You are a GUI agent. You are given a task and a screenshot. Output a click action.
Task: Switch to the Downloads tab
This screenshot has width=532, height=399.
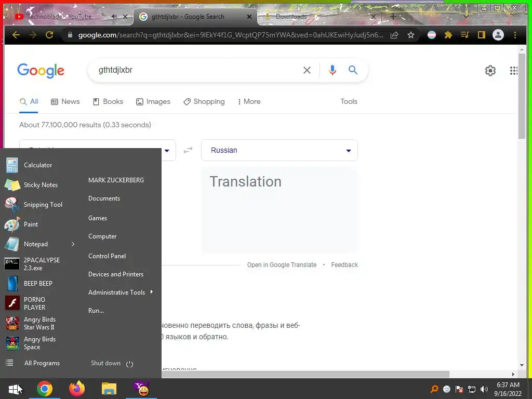pyautogui.click(x=291, y=17)
